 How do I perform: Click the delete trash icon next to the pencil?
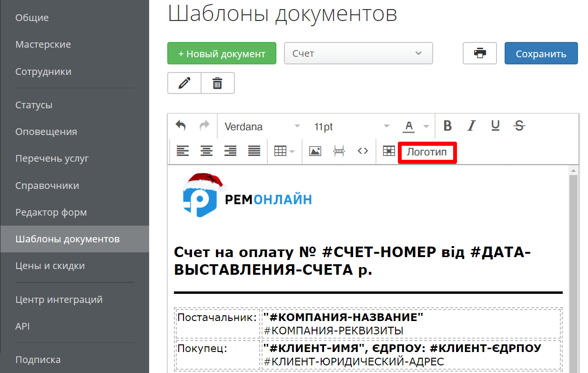[x=217, y=83]
